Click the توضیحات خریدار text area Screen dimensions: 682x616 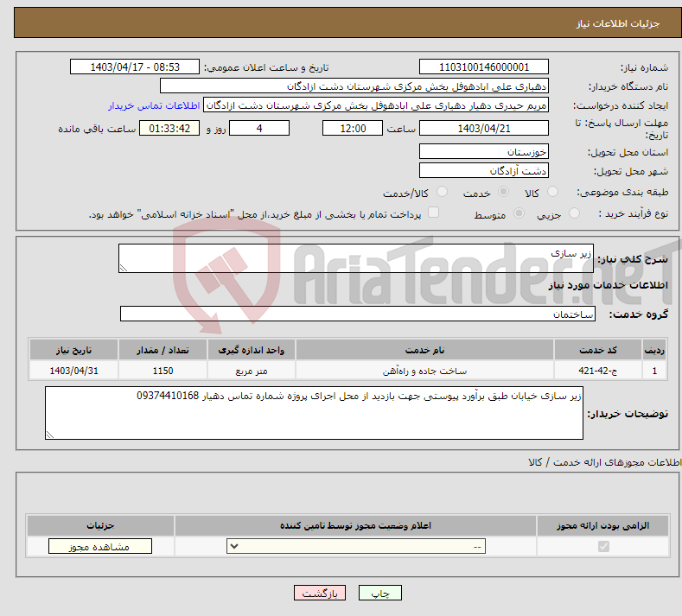314,413
